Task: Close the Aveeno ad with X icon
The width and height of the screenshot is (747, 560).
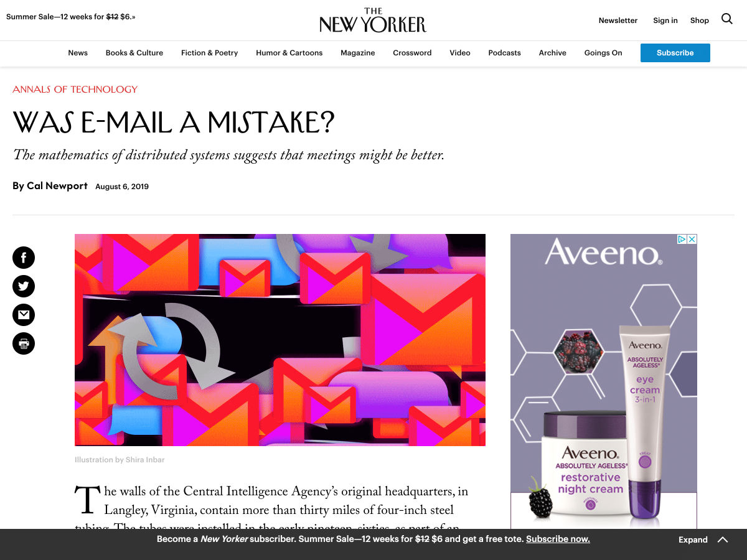Action: (x=692, y=239)
